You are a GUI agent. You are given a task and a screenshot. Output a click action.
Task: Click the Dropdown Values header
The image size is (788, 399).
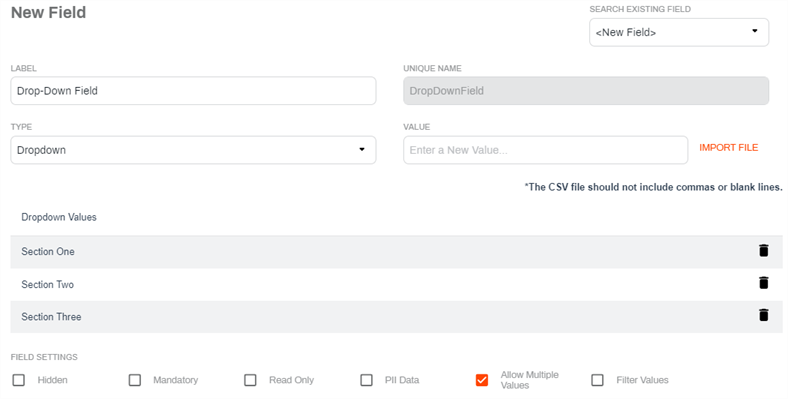pos(59,217)
